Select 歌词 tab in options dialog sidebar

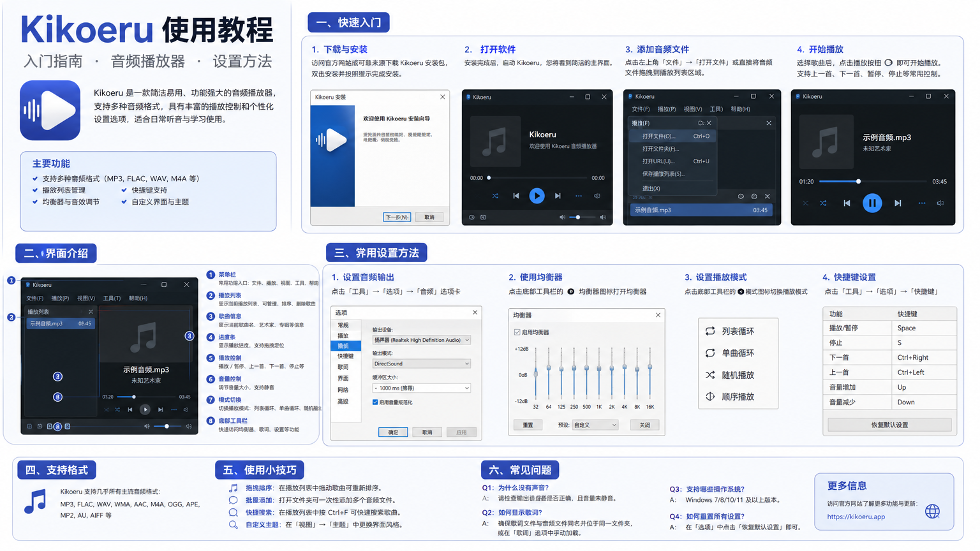343,367
